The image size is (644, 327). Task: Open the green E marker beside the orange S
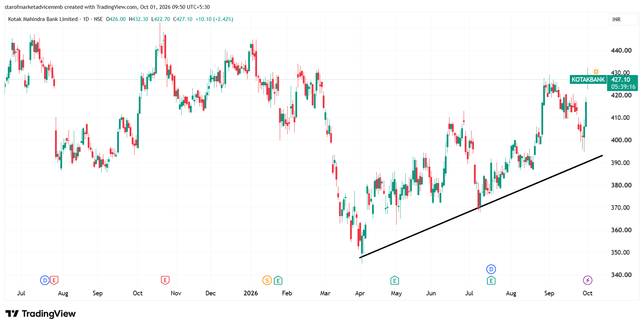(x=278, y=280)
